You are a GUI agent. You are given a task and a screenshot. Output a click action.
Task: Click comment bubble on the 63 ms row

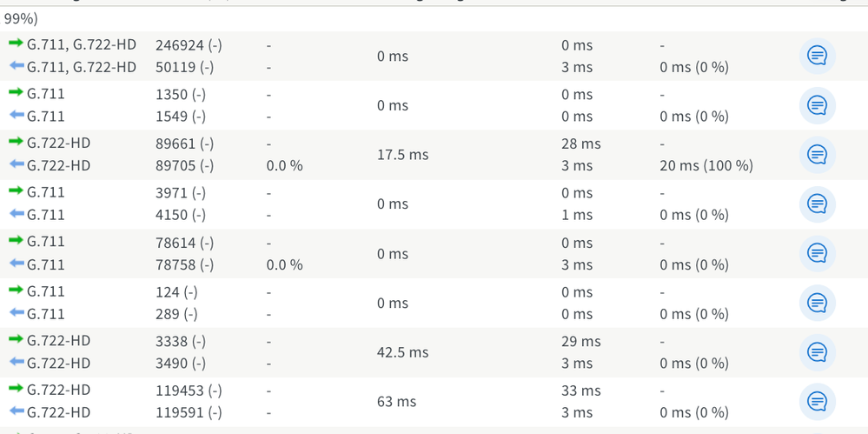click(817, 401)
